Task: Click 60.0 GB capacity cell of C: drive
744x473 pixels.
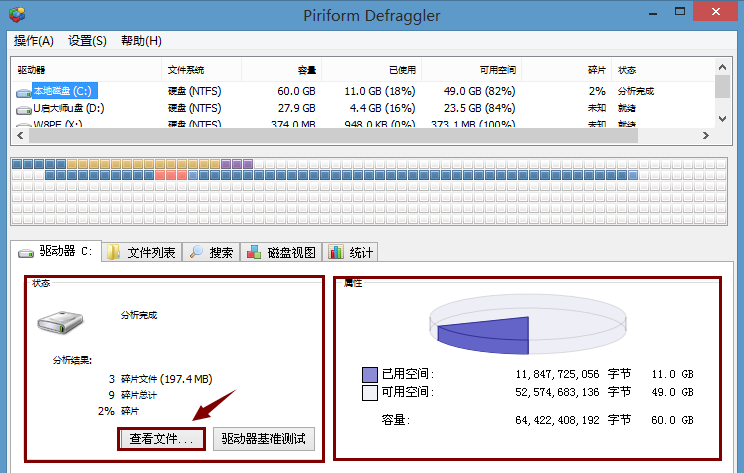Action: tap(296, 91)
